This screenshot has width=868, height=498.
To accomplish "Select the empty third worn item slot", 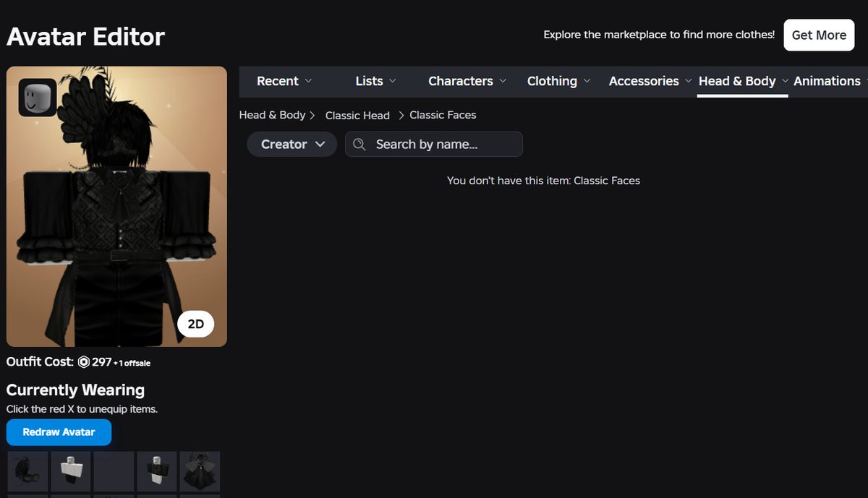I will click(114, 471).
